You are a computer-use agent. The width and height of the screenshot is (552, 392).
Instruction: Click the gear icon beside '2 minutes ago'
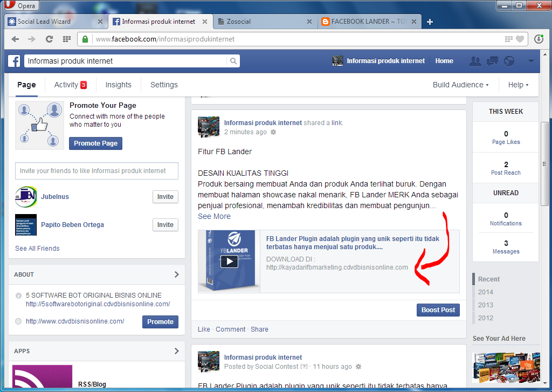(x=273, y=132)
